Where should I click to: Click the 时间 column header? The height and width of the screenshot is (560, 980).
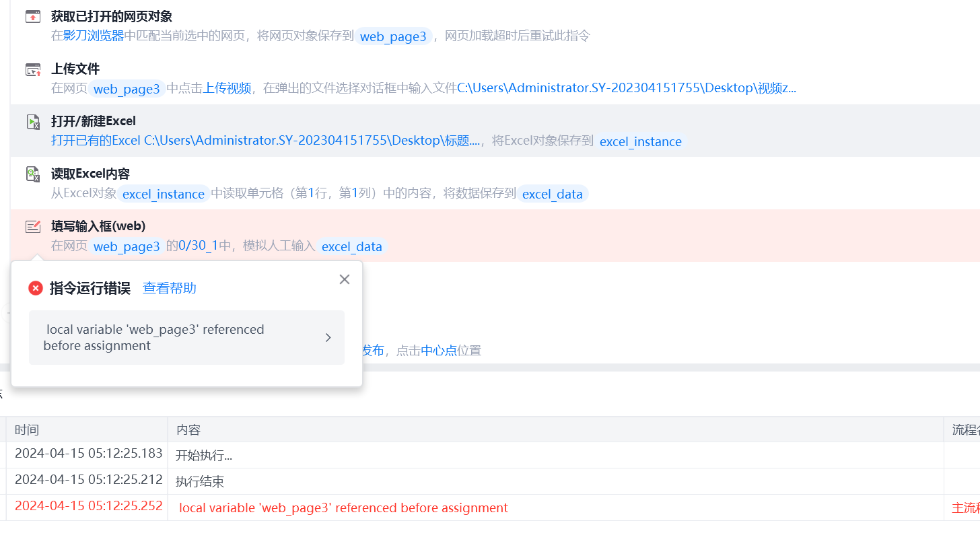coord(27,430)
